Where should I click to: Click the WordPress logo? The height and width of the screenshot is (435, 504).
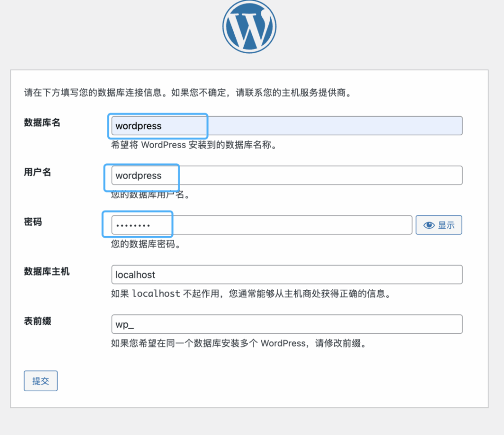tap(250, 27)
